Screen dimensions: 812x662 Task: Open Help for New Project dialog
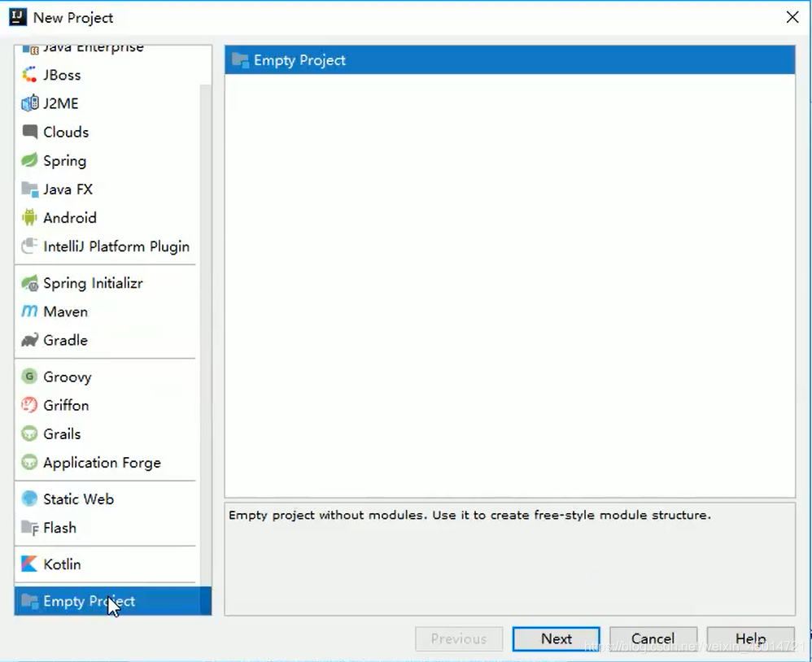(x=750, y=638)
